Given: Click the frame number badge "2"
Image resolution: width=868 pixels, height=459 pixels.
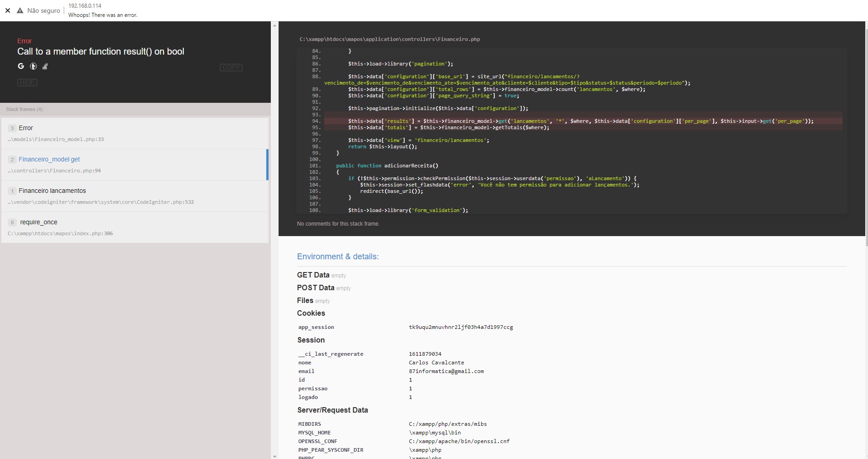Looking at the screenshot, I should (x=11, y=159).
